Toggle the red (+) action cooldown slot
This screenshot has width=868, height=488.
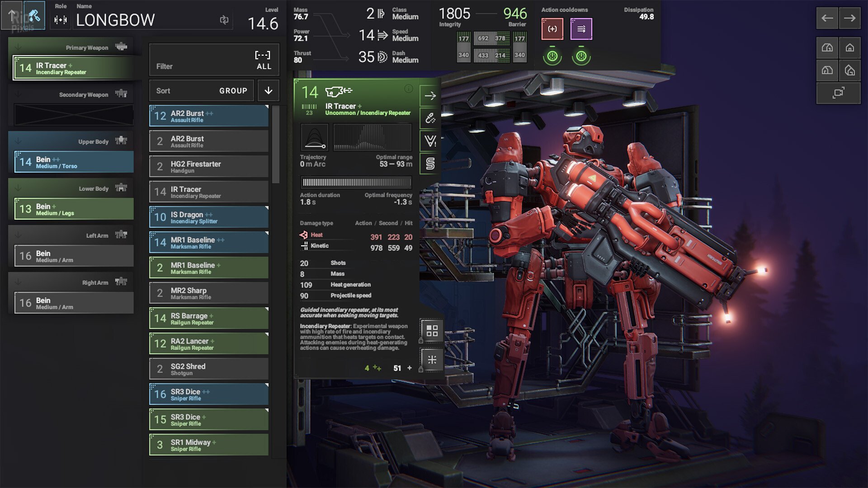tap(552, 29)
